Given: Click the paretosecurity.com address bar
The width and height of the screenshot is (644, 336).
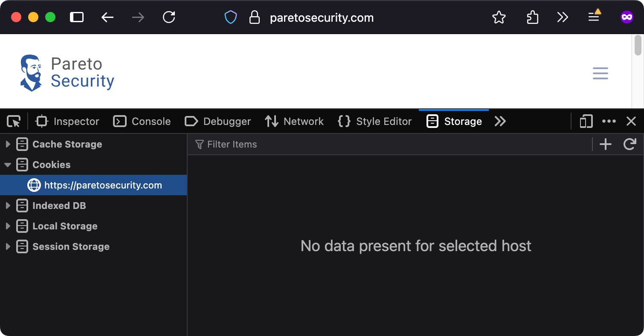Looking at the screenshot, I should click(322, 17).
